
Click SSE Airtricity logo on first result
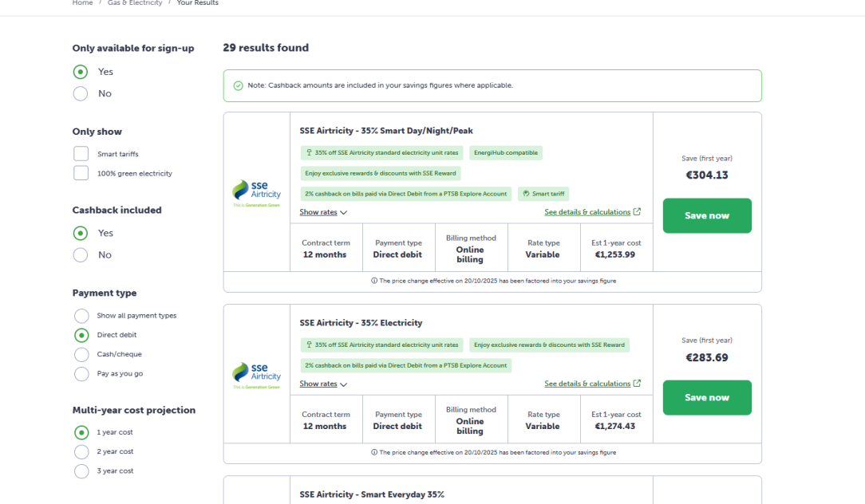click(256, 193)
